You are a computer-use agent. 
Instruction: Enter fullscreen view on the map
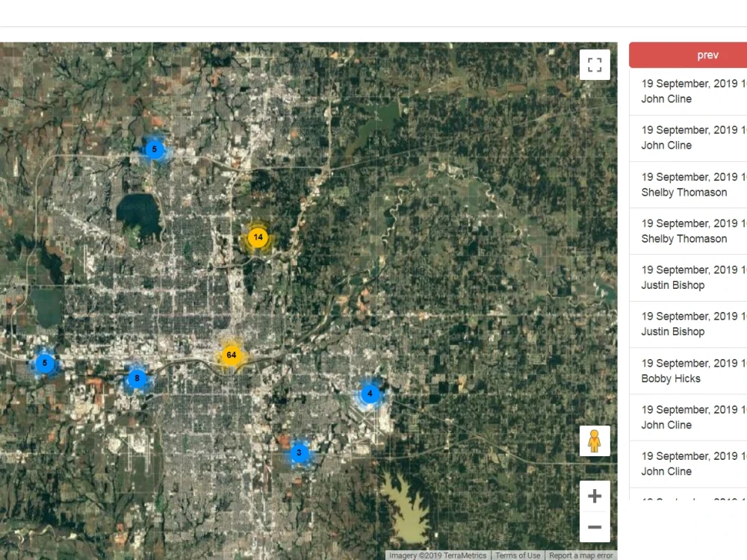pos(595,65)
